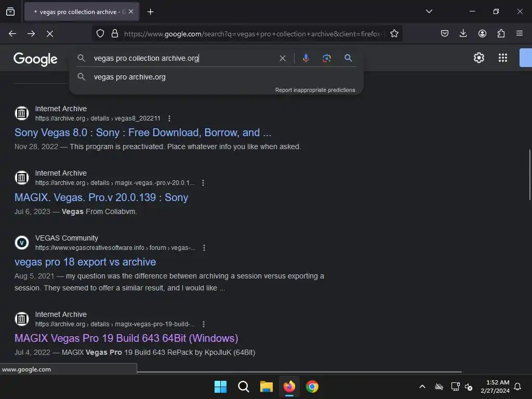Click the URL address bar

tap(253, 34)
